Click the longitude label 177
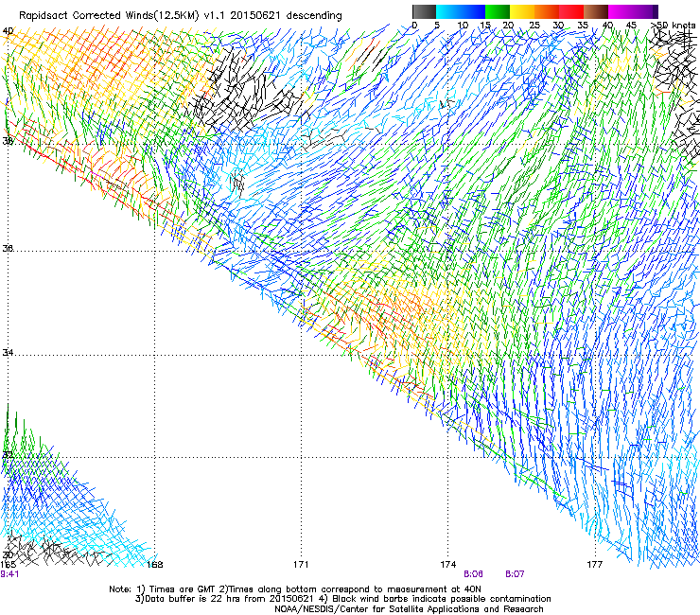 [x=595, y=565]
